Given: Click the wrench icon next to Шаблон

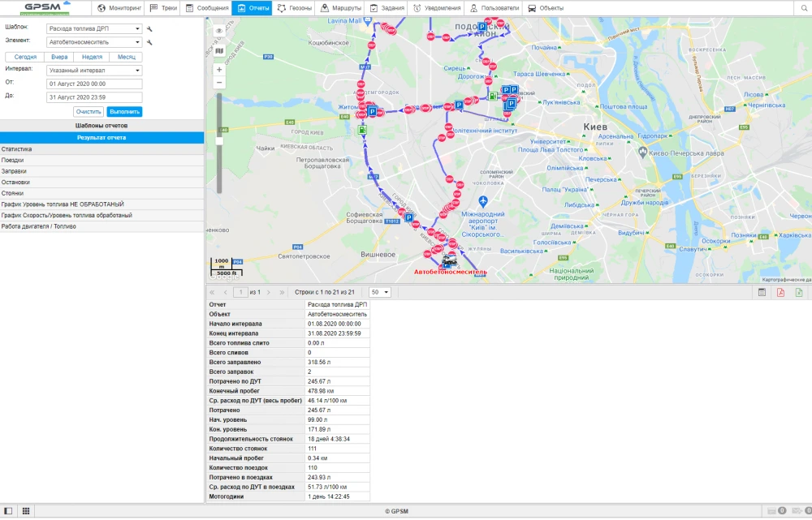Looking at the screenshot, I should click(149, 28).
